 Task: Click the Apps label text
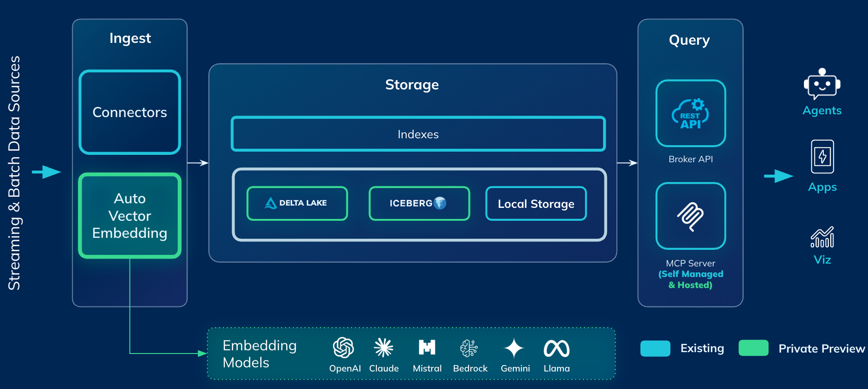point(822,187)
